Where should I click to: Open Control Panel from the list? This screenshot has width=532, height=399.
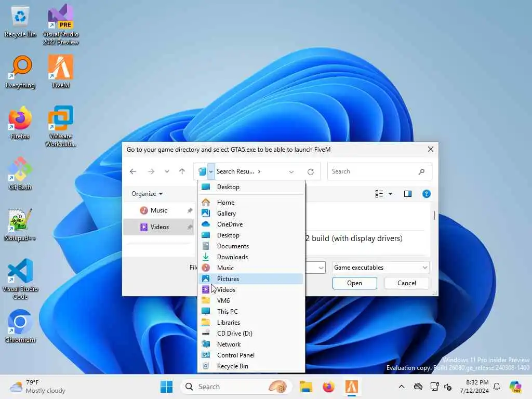pos(251,355)
